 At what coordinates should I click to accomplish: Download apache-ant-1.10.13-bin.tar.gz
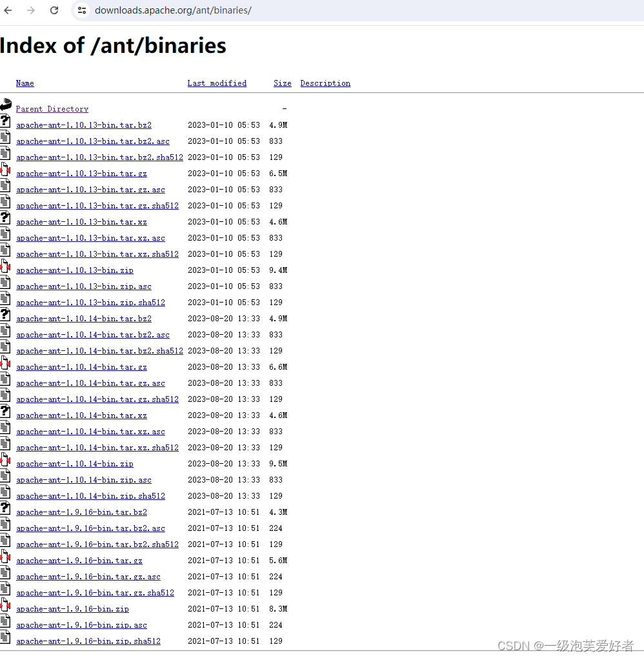click(x=81, y=174)
